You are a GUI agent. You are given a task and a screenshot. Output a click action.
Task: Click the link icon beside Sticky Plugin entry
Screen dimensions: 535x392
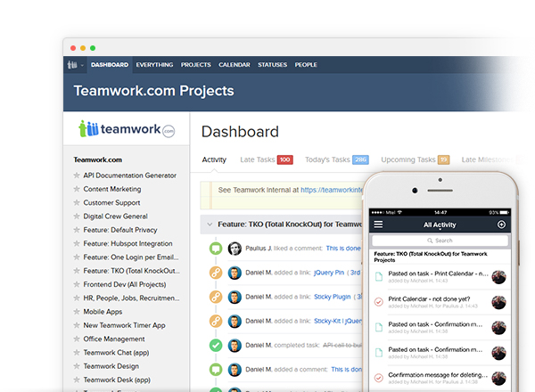(216, 297)
